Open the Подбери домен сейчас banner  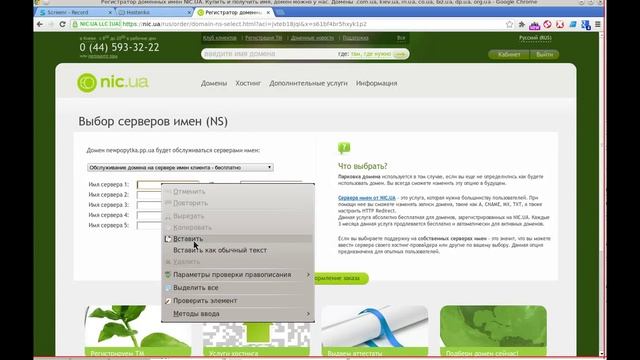pyautogui.click(x=493, y=331)
